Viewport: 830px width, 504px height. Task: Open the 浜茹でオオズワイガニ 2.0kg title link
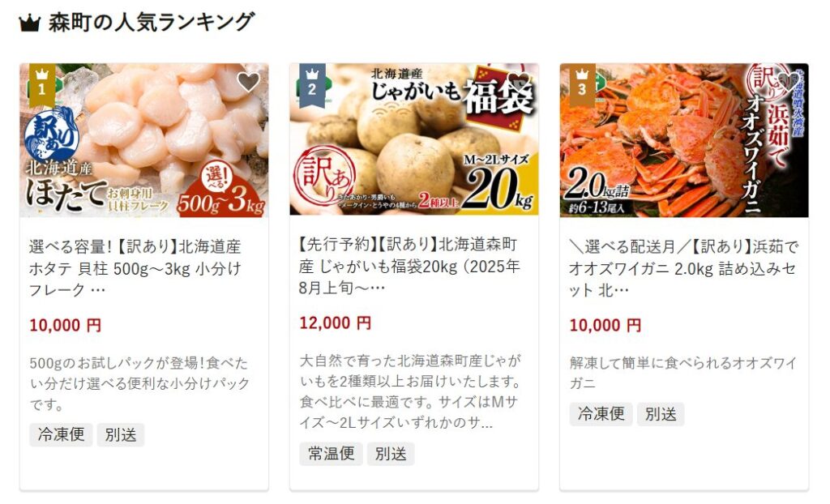(682, 268)
